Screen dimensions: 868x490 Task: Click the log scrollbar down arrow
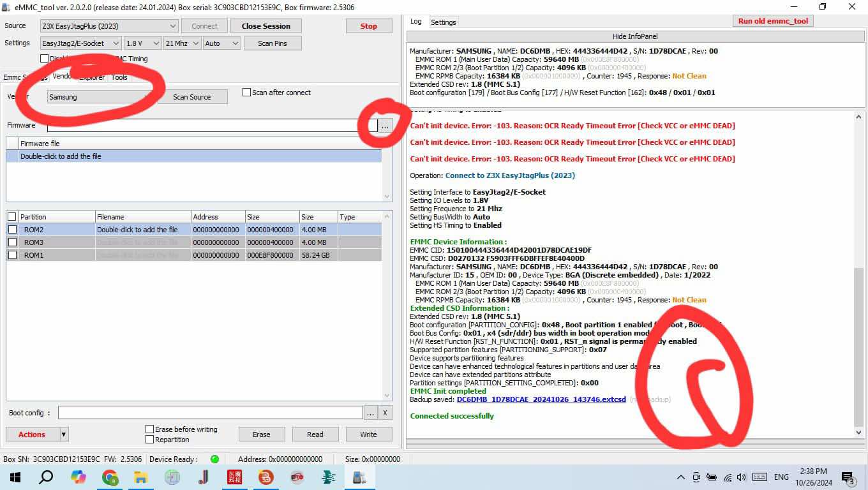coord(858,433)
